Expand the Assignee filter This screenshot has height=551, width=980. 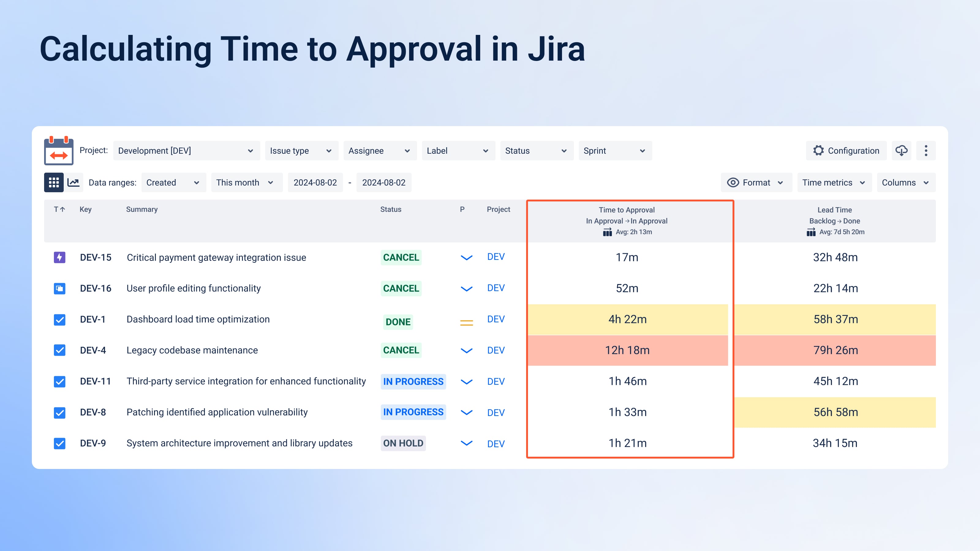pos(380,151)
